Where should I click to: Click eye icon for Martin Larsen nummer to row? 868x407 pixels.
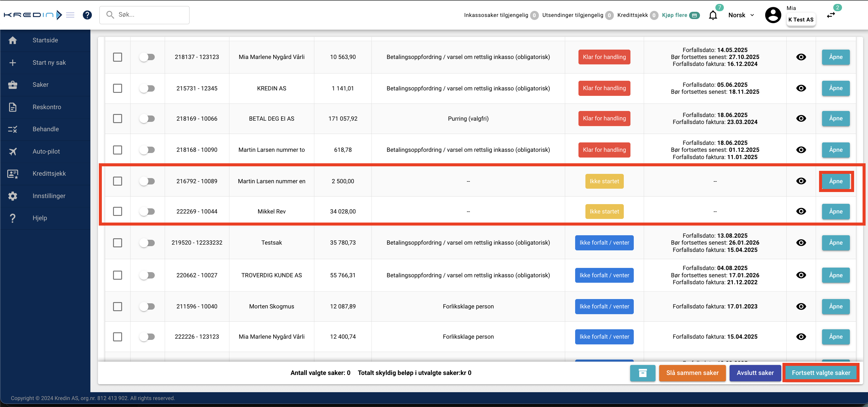(801, 150)
